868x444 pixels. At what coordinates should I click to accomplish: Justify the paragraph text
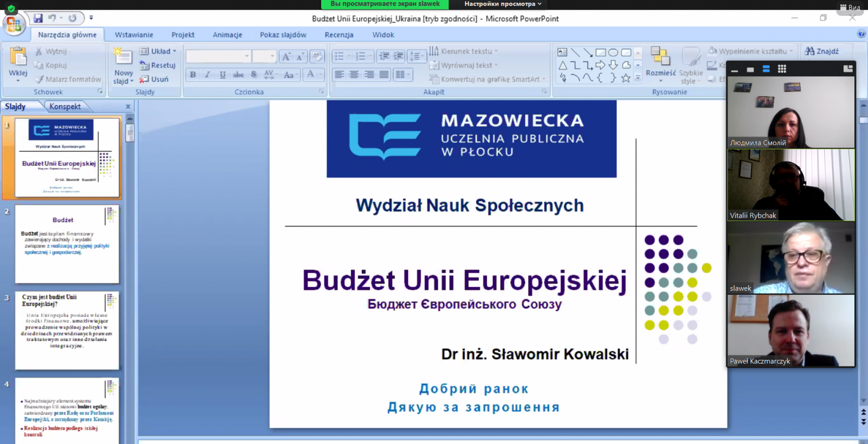(x=384, y=74)
